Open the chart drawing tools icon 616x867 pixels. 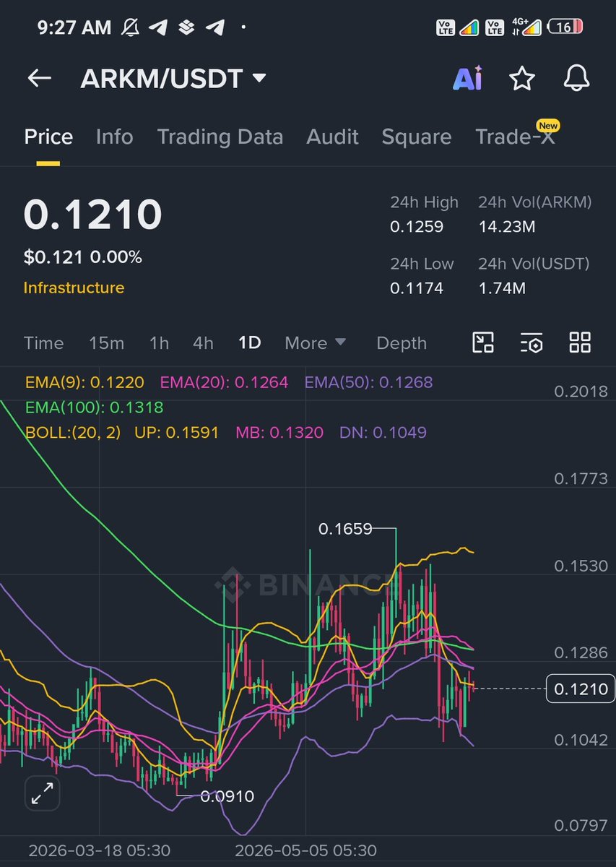tap(483, 342)
